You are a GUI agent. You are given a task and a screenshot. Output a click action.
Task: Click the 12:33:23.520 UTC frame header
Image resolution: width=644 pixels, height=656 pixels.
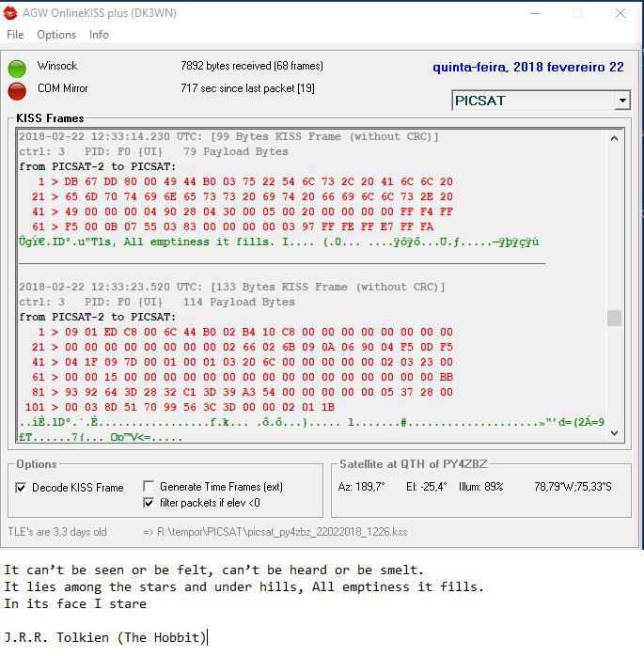232,287
